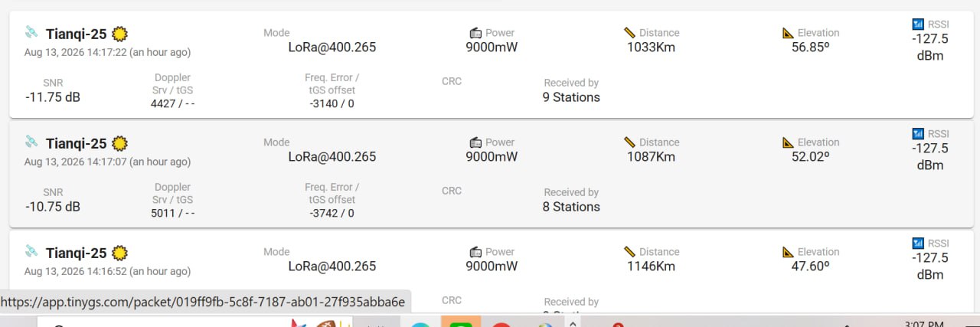
Task: Click the 52.02º elevation value
Action: coord(811,157)
